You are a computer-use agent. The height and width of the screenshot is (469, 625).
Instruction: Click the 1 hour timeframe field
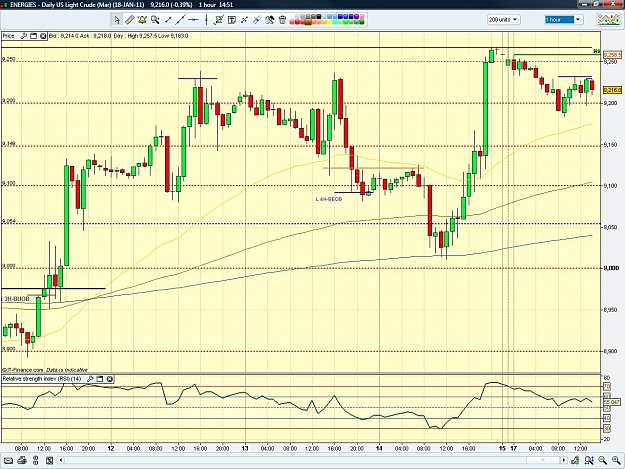(559, 19)
